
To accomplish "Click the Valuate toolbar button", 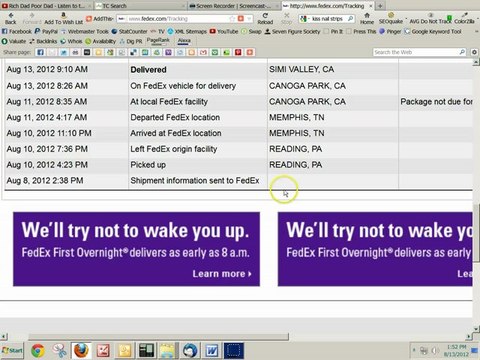I will tap(14, 41).
